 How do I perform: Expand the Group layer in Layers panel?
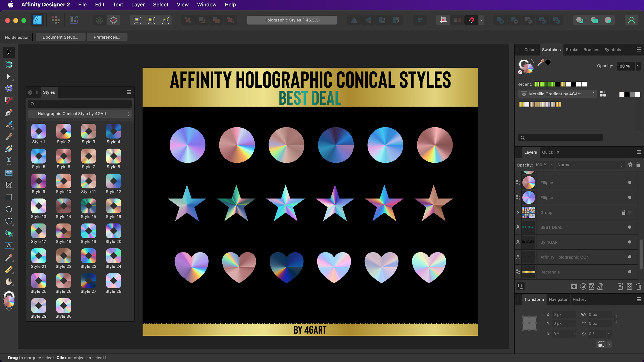(x=518, y=212)
